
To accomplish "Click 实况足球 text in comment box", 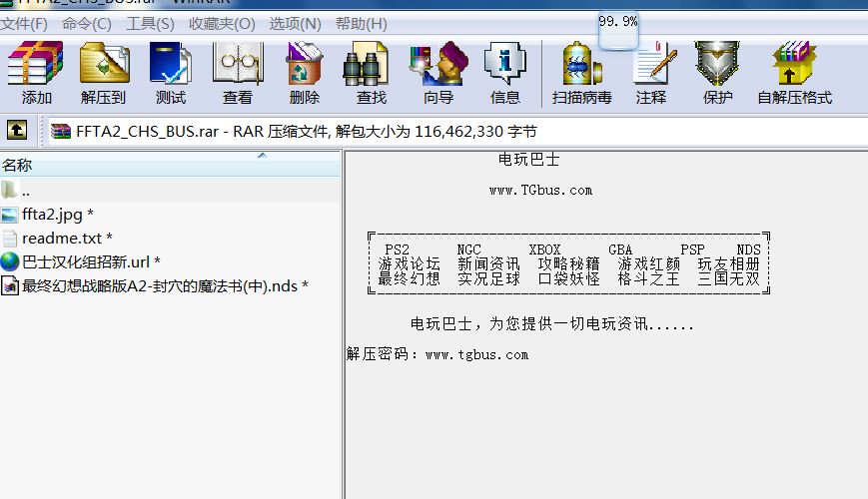I will pyautogui.click(x=488, y=278).
